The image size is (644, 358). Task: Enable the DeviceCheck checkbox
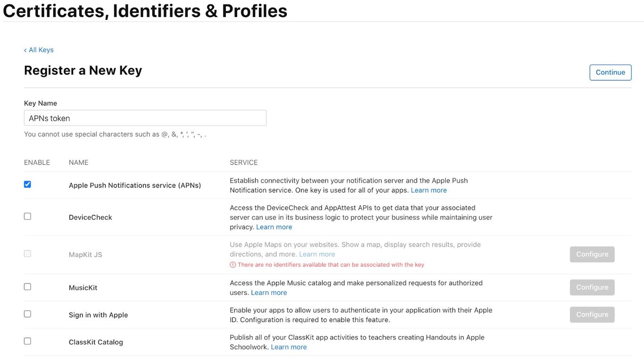coord(27,216)
